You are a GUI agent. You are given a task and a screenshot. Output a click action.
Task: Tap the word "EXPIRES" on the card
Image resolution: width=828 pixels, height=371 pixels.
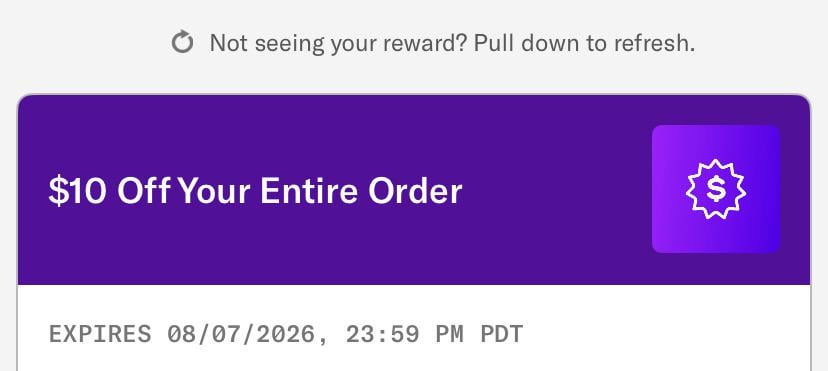pyautogui.click(x=100, y=334)
